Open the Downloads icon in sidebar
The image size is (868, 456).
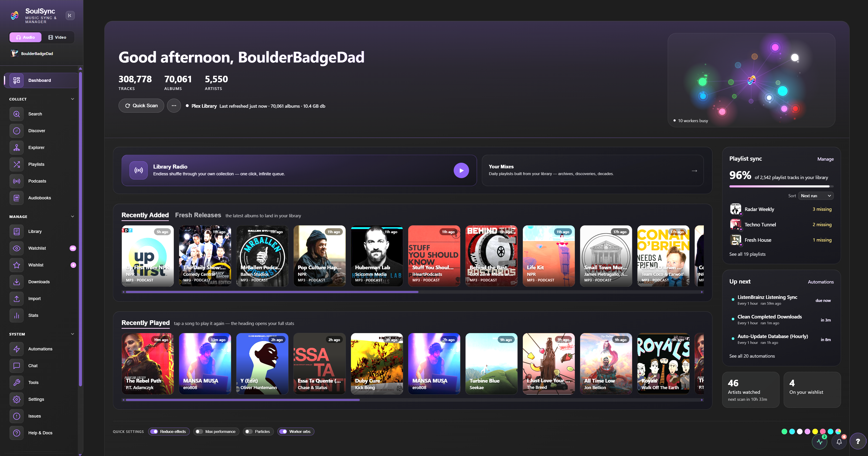click(x=17, y=282)
